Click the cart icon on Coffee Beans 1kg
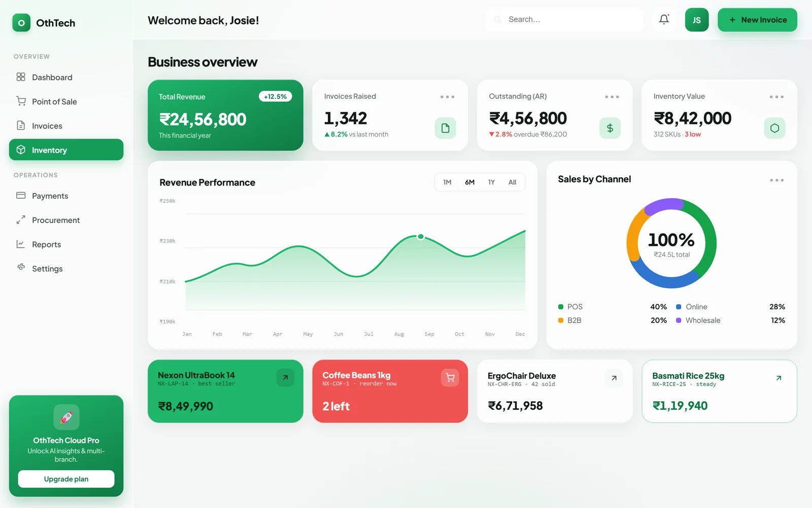The width and height of the screenshot is (812, 508). [450, 377]
